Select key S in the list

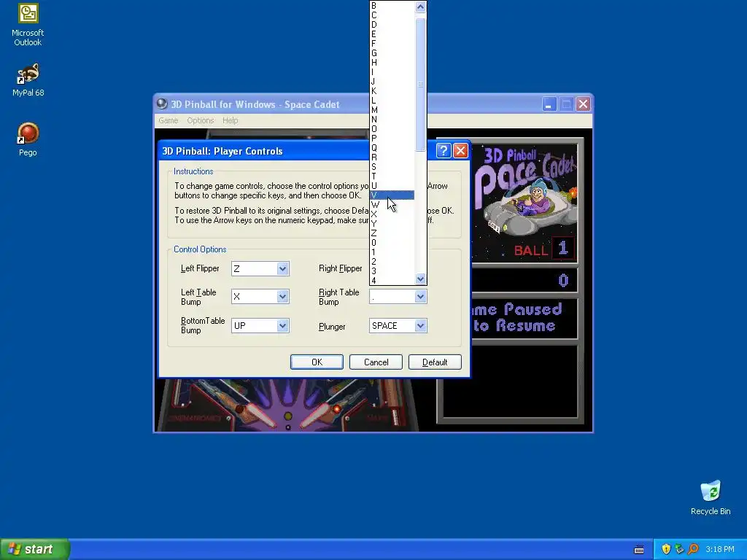pyautogui.click(x=392, y=167)
